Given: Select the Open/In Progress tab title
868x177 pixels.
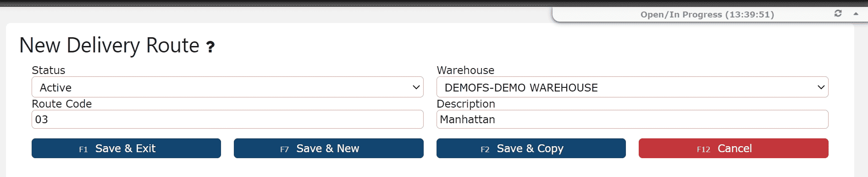Looking at the screenshot, I should coord(707,14).
